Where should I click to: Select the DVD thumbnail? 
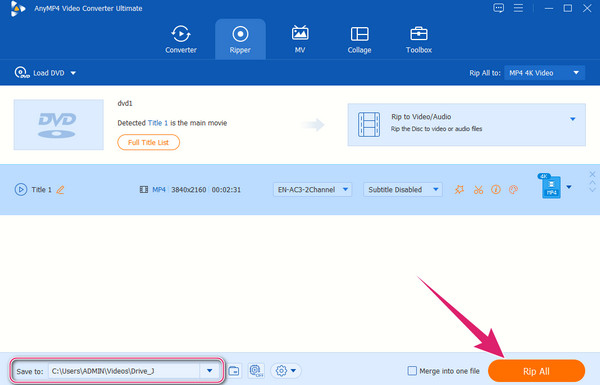tap(59, 125)
